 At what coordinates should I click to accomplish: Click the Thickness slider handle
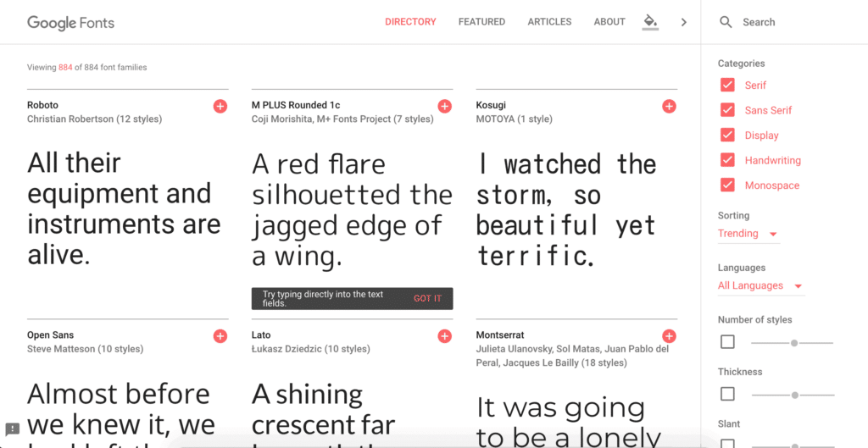click(x=795, y=395)
